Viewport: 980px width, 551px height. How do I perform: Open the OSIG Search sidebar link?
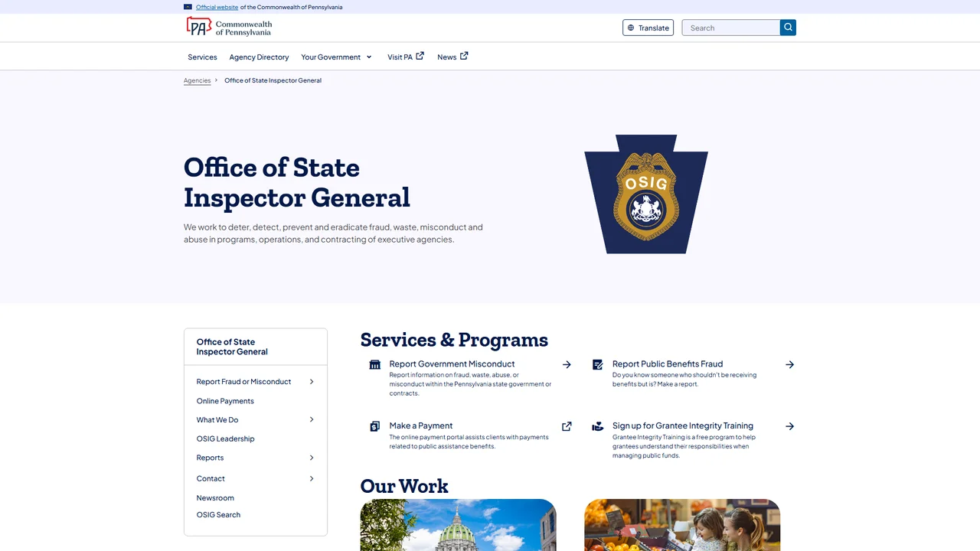point(218,515)
